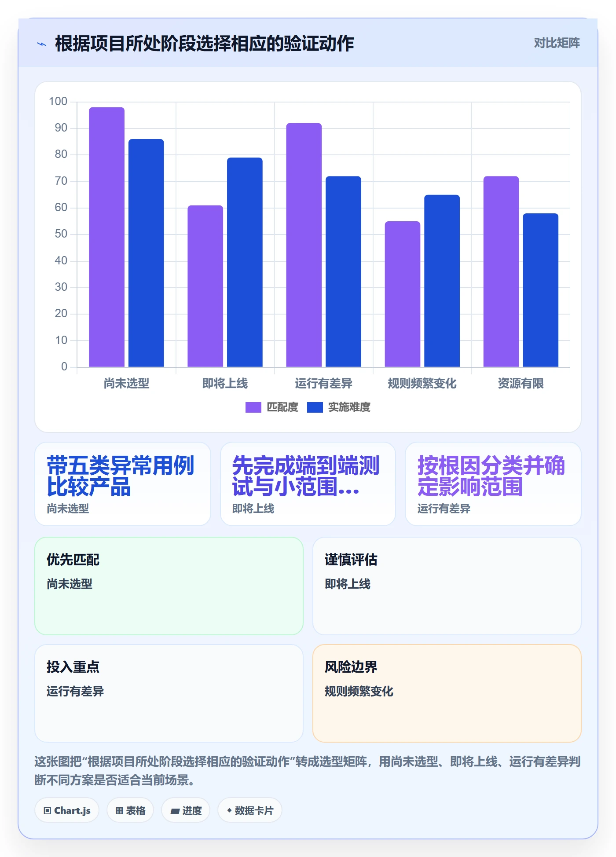Select the 投入重点 matrix cell
The width and height of the screenshot is (616, 857).
pyautogui.click(x=169, y=693)
